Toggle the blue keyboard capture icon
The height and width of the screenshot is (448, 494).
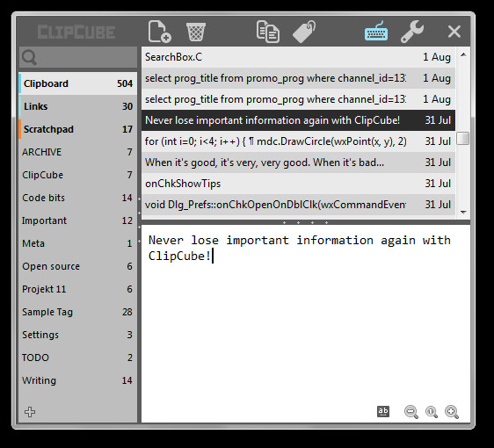376,32
